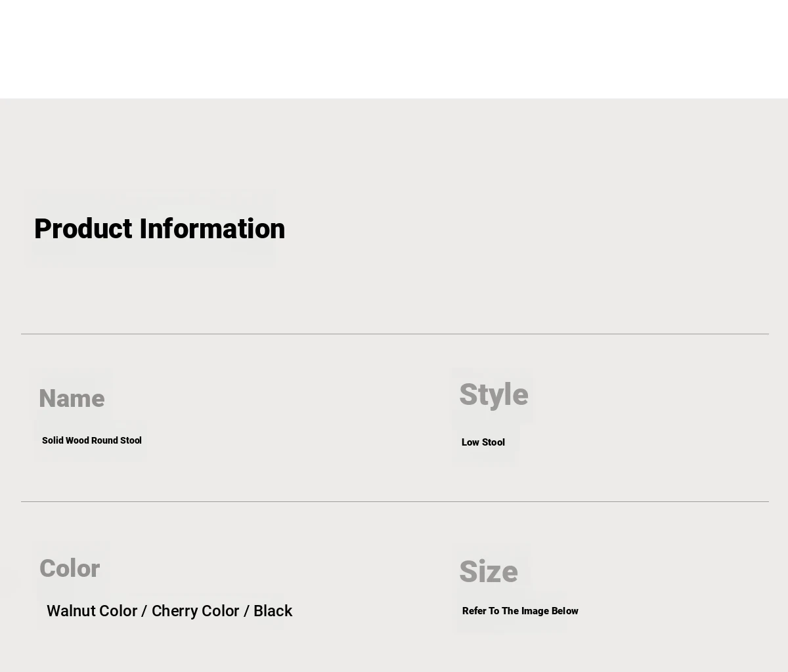This screenshot has width=788, height=672.
Task: Select the Name field label
Action: (72, 398)
